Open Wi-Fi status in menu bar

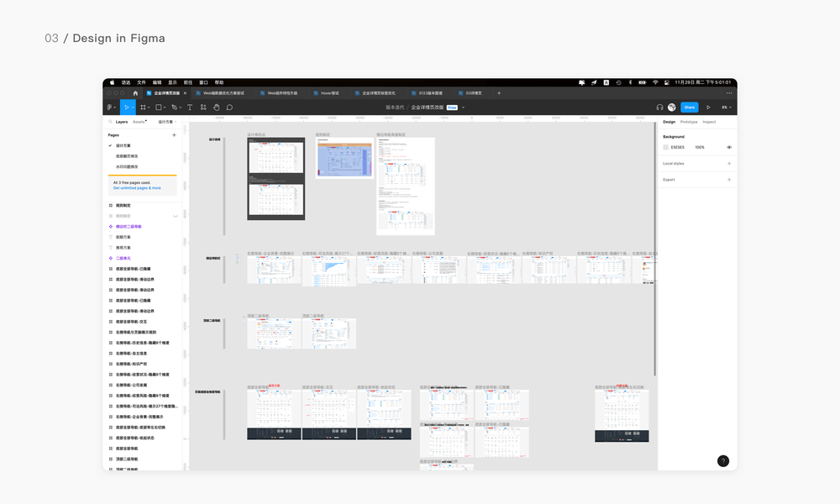(655, 82)
